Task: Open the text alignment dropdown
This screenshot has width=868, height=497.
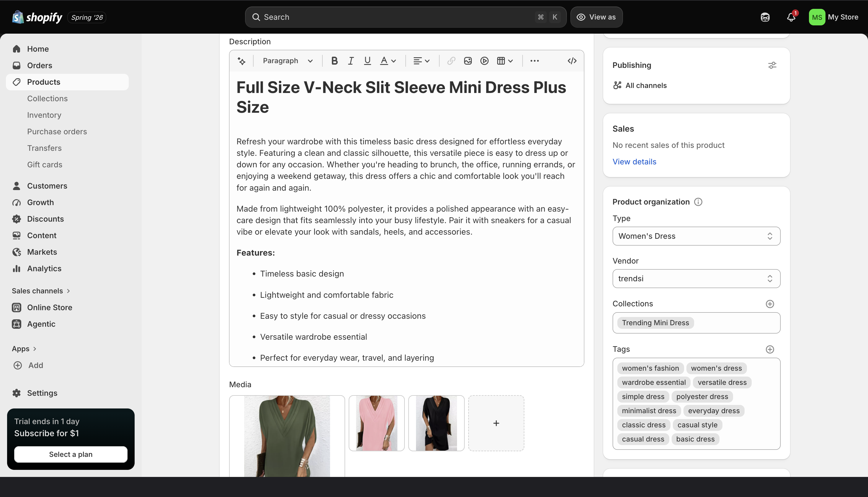Action: [421, 61]
